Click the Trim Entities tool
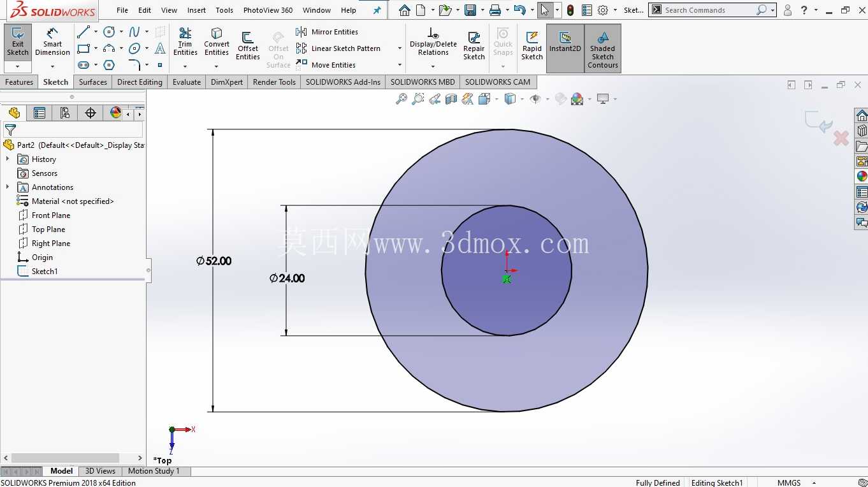 185,42
